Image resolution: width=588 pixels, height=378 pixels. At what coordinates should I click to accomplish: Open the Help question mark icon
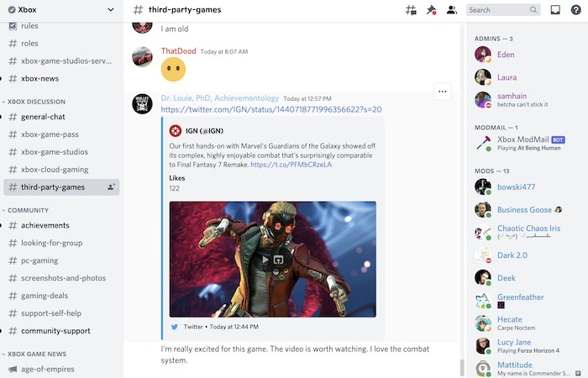(575, 10)
